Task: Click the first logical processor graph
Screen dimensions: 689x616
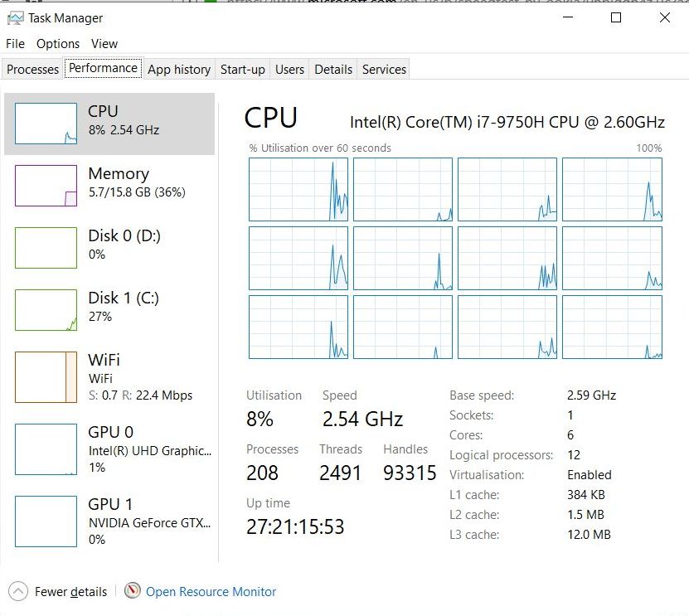Action: 298,190
